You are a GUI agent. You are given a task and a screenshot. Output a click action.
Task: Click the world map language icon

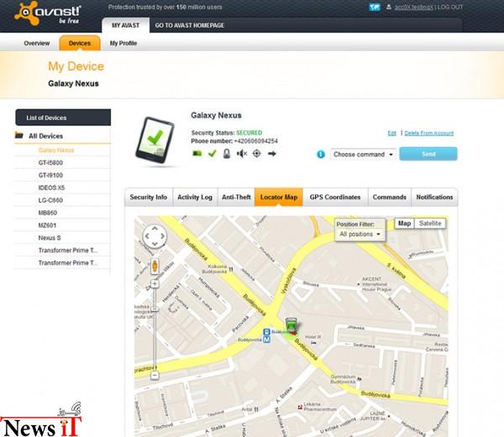tap(375, 7)
